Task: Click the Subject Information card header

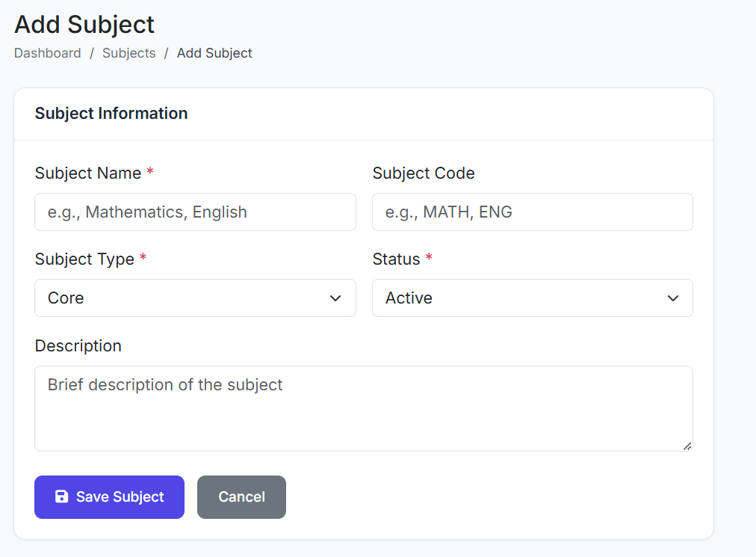Action: [x=111, y=114]
